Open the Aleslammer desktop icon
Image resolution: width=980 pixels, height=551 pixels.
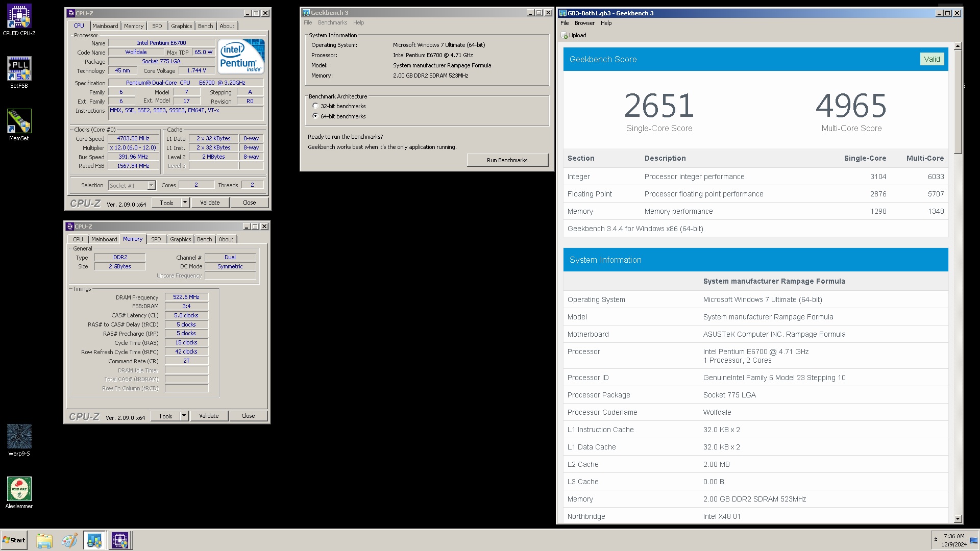pos(19,493)
